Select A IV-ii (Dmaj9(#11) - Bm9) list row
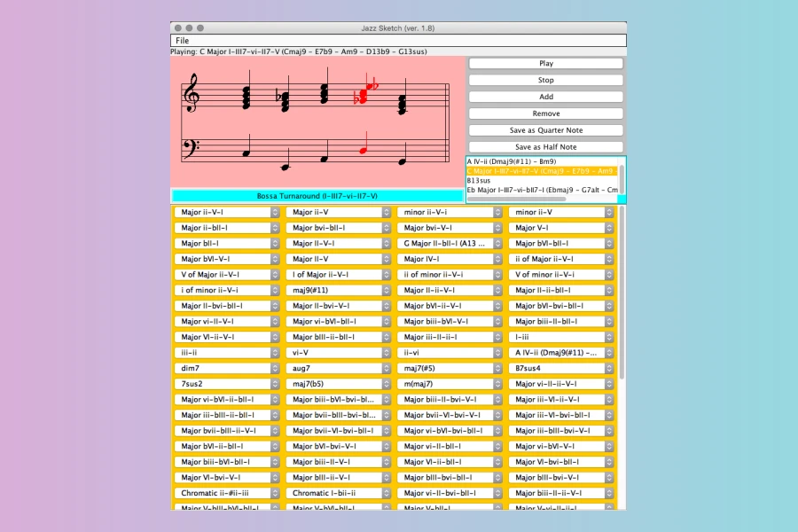 542,161
